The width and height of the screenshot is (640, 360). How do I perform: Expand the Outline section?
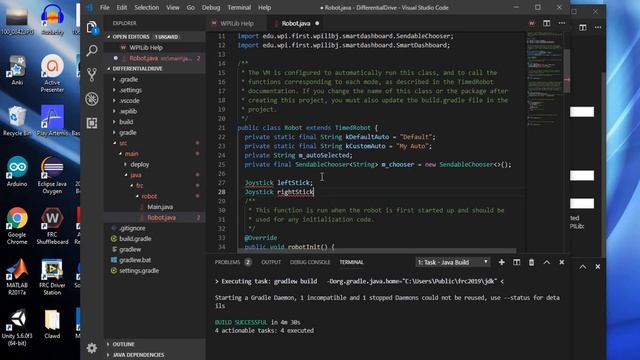[155, 344]
